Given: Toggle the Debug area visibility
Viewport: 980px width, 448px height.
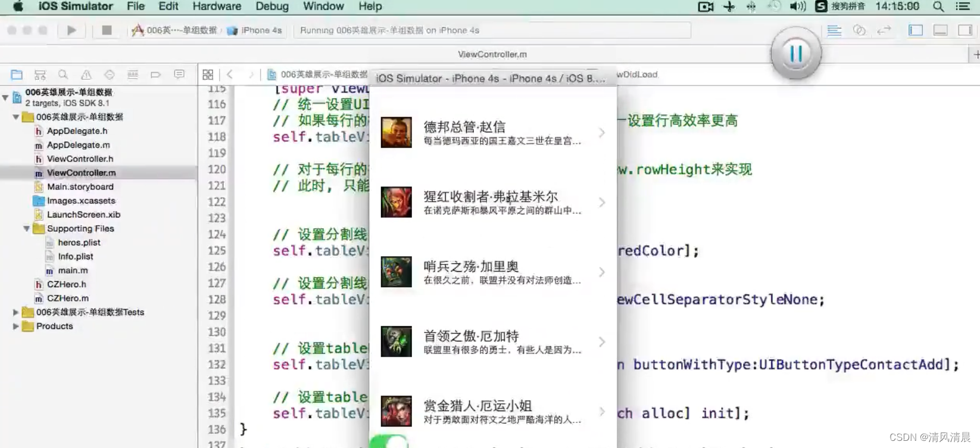Looking at the screenshot, I should click(941, 30).
